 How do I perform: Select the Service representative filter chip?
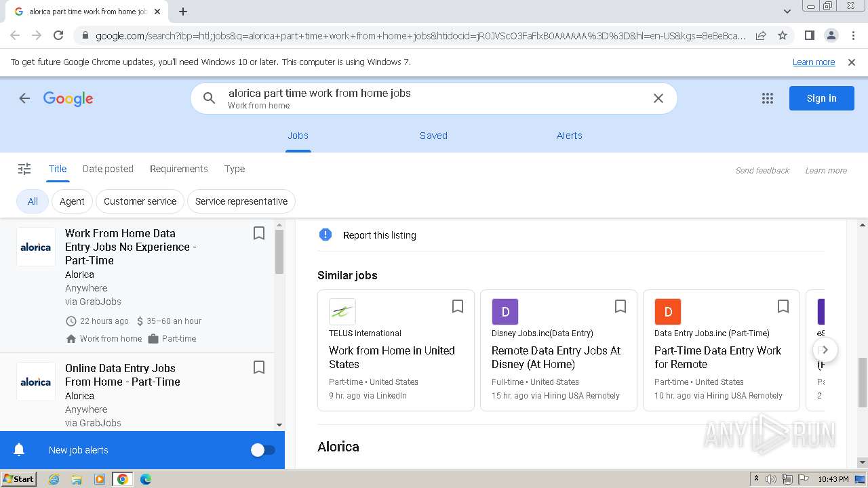tap(241, 201)
